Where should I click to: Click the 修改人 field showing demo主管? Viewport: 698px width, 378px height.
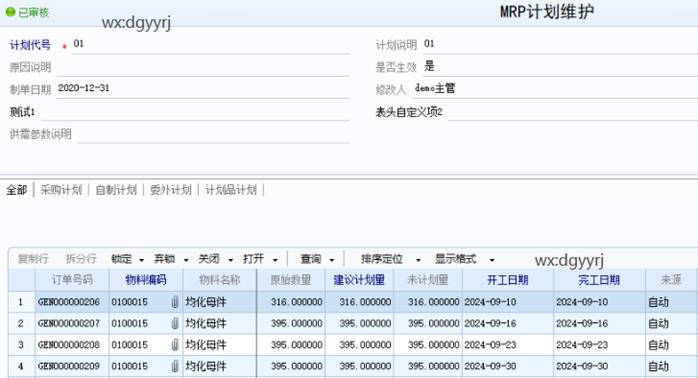[x=555, y=89]
